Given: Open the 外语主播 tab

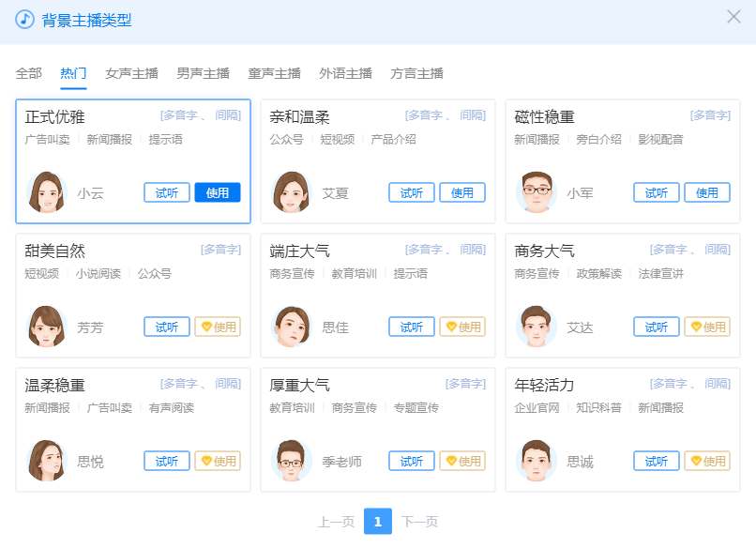Looking at the screenshot, I should point(346,73).
